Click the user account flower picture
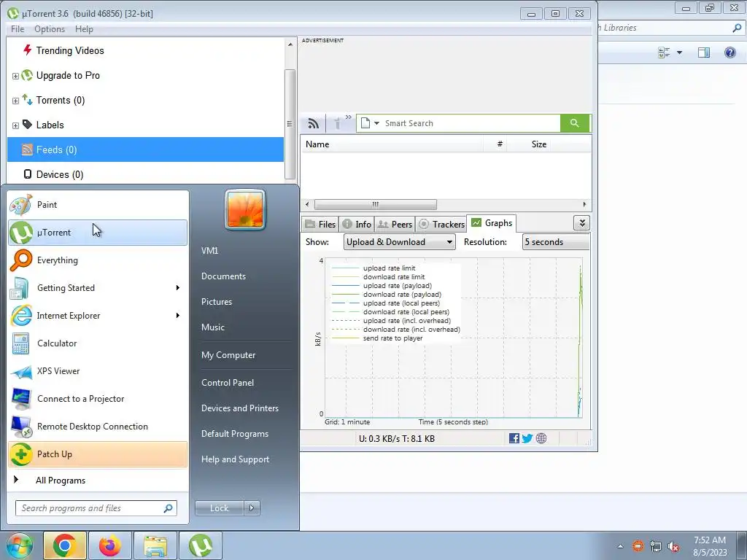Viewport: 747px width, 560px height. 245,209
